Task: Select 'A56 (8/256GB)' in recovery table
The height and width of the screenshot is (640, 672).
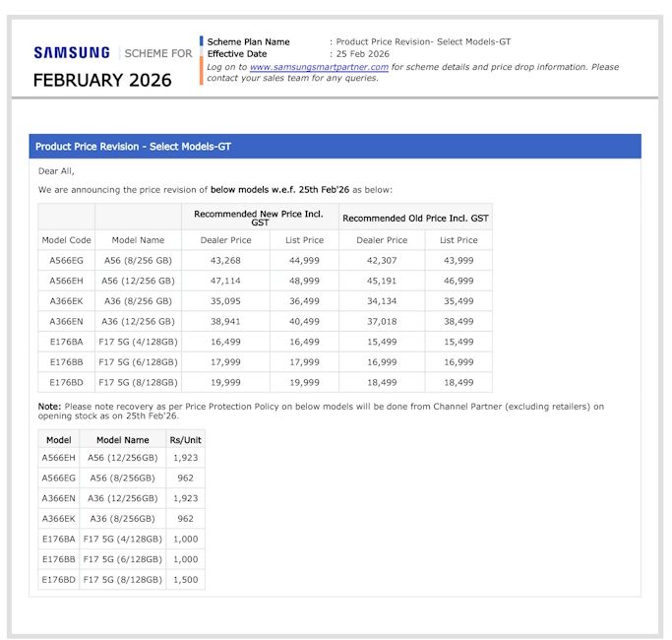Action: pyautogui.click(x=123, y=478)
